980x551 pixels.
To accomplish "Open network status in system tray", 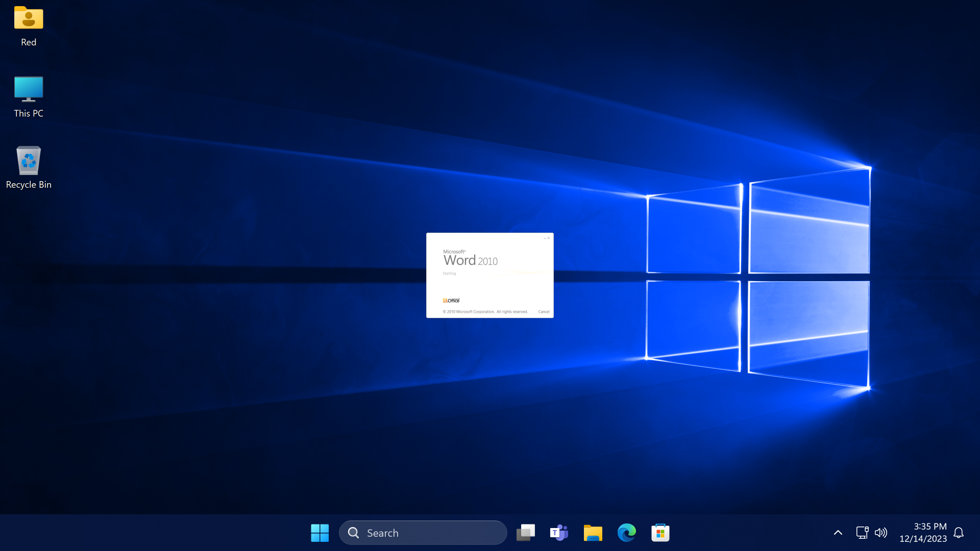I will pos(862,533).
